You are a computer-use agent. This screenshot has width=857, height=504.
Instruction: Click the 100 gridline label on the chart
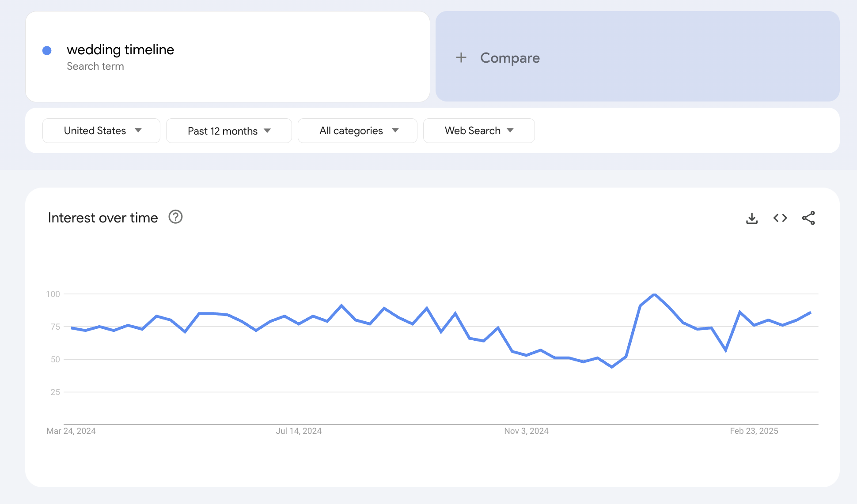point(53,293)
